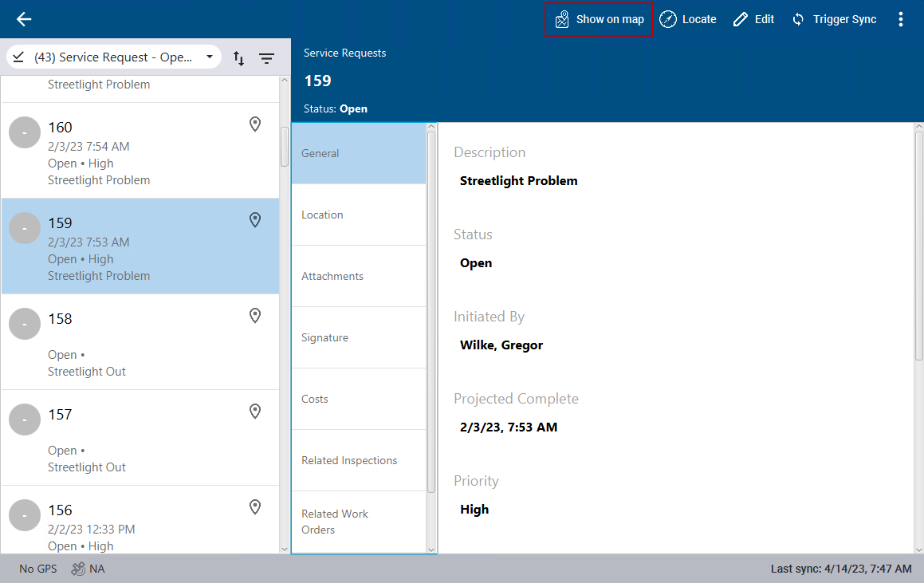This screenshot has width=924, height=583.
Task: Toggle the round selector on request 160
Action: 25,132
